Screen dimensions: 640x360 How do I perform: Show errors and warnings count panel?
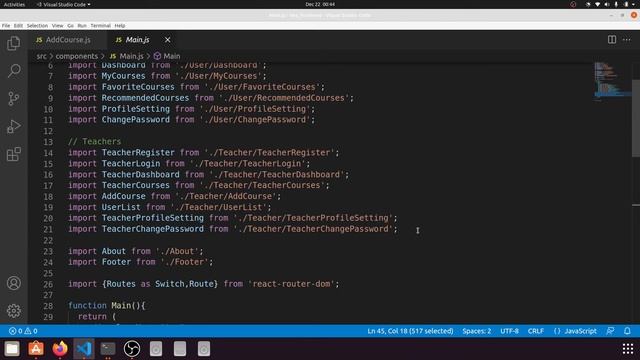[23, 331]
